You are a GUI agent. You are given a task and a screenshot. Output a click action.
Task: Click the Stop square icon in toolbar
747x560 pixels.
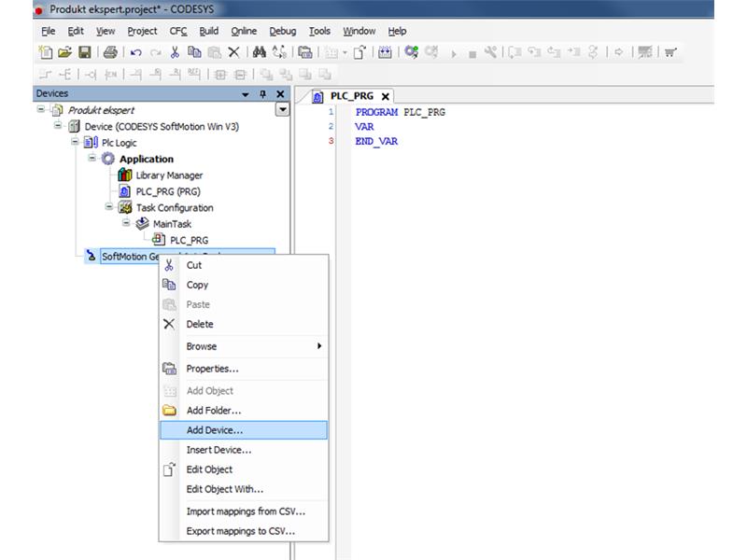pos(472,54)
